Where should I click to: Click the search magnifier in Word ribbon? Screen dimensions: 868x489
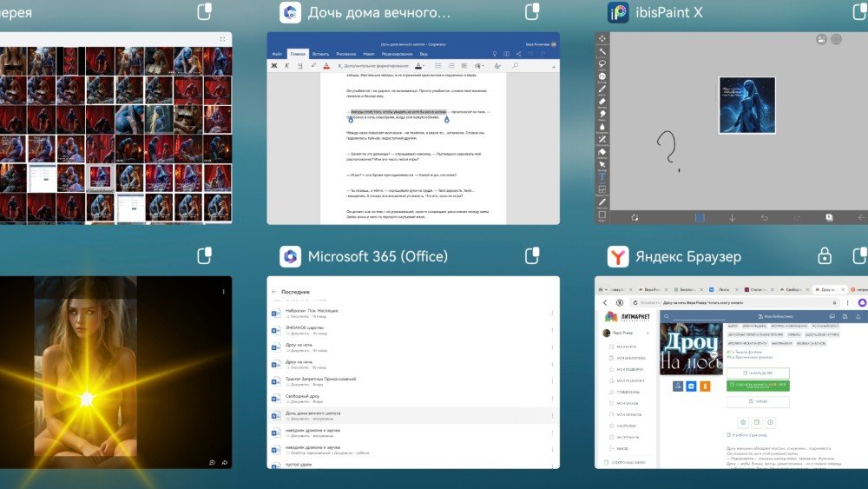pos(515,65)
